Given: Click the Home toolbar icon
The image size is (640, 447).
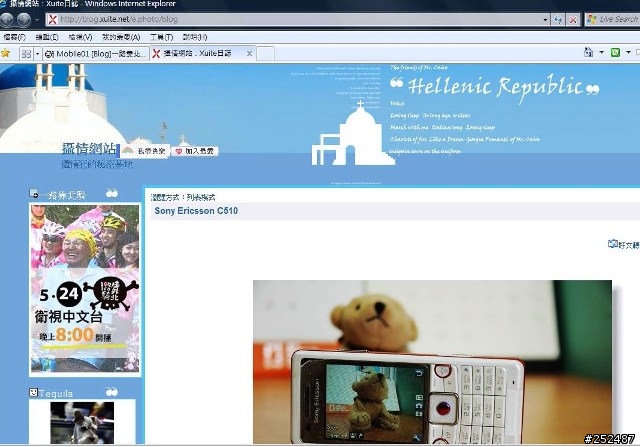Looking at the screenshot, I should (589, 52).
